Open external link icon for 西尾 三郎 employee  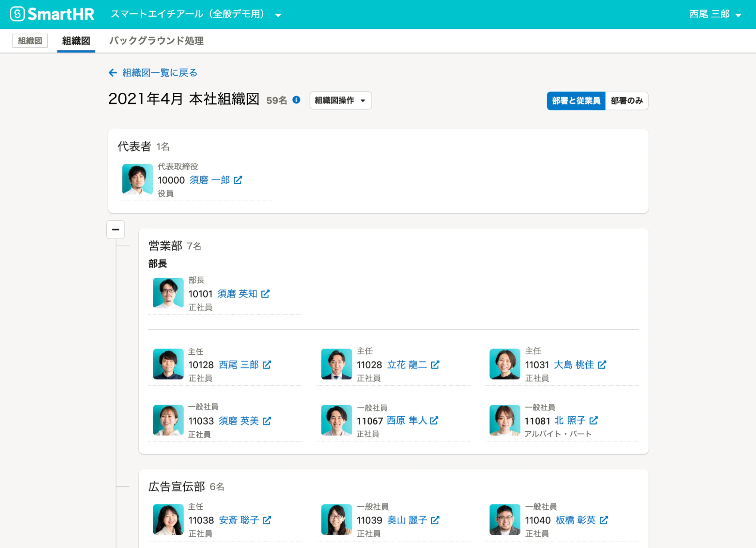[267, 365]
